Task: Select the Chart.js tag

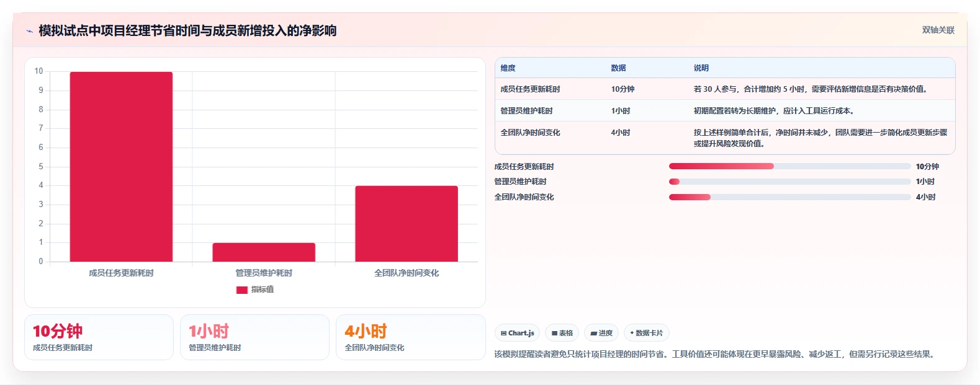Action: [x=517, y=333]
